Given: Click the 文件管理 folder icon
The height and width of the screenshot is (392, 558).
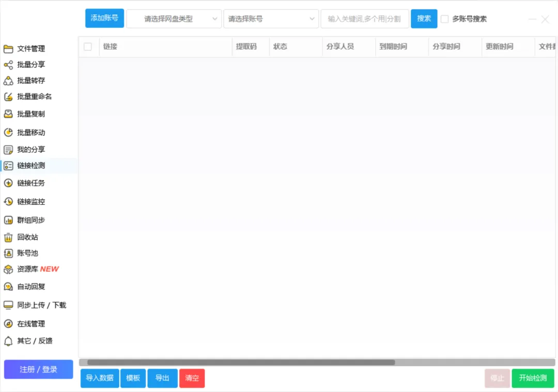Looking at the screenshot, I should coord(8,49).
